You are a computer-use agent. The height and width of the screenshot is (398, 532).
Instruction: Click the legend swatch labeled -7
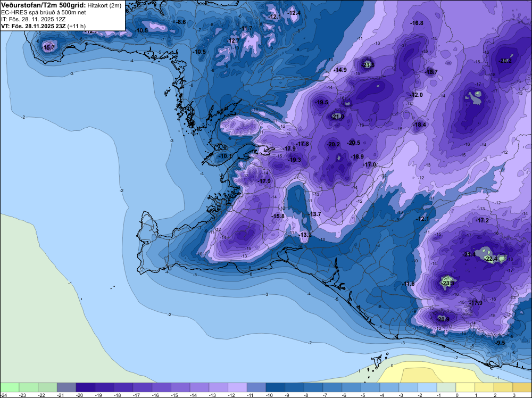[x=332, y=387]
